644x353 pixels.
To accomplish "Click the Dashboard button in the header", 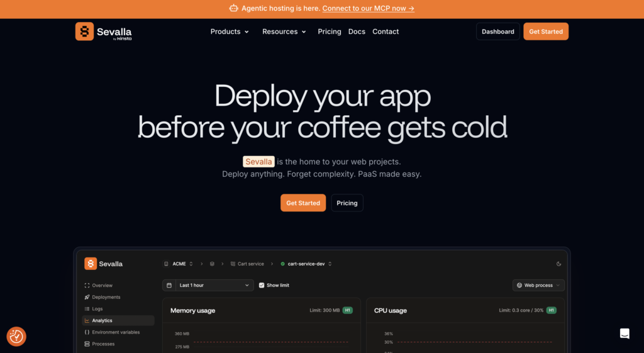I will click(498, 31).
